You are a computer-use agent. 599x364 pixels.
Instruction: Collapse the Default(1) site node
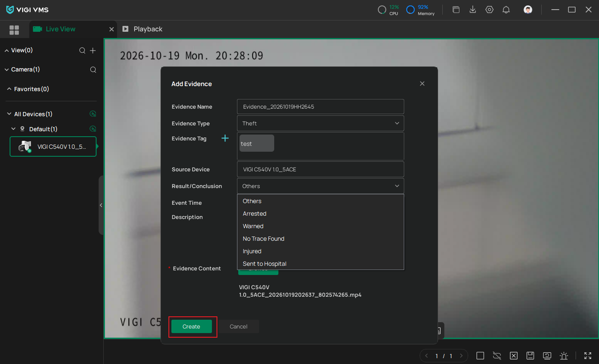pyautogui.click(x=13, y=129)
